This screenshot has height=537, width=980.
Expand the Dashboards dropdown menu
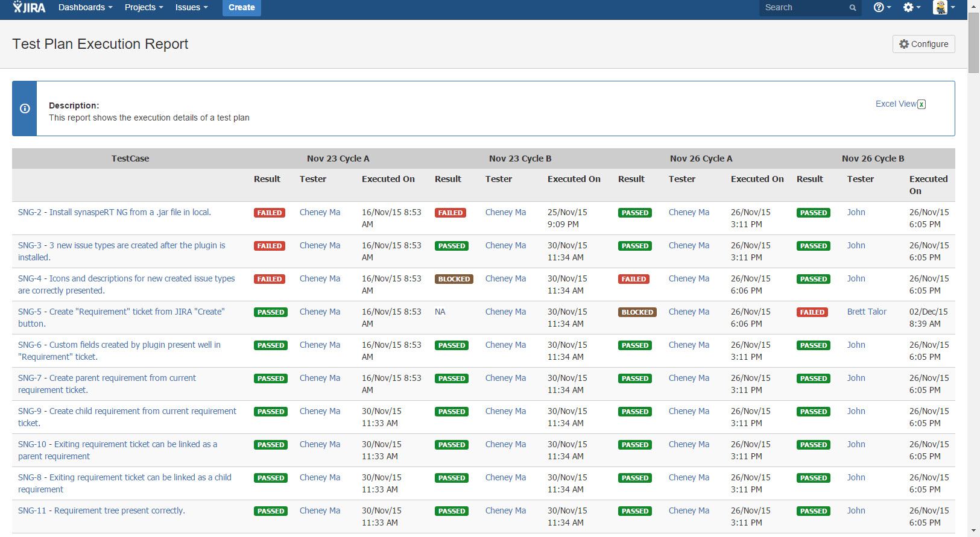(85, 7)
